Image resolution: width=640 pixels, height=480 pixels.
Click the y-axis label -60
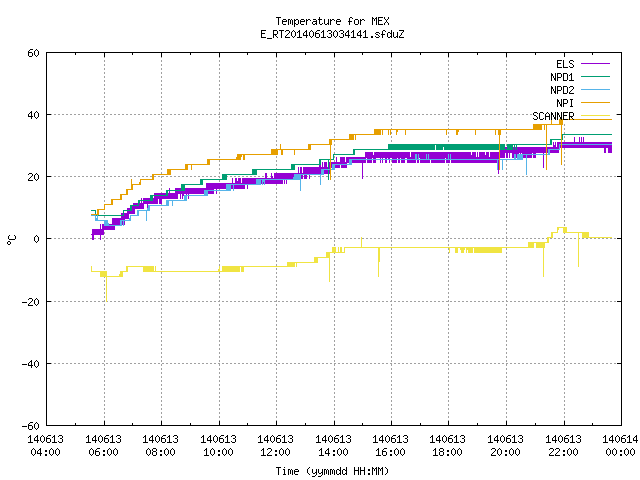tap(31, 427)
